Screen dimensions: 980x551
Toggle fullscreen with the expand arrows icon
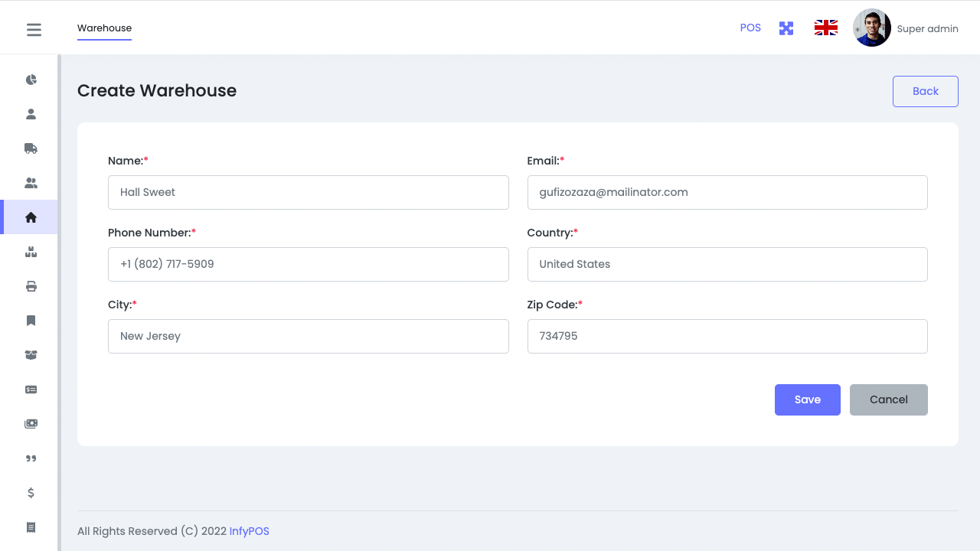click(x=786, y=28)
